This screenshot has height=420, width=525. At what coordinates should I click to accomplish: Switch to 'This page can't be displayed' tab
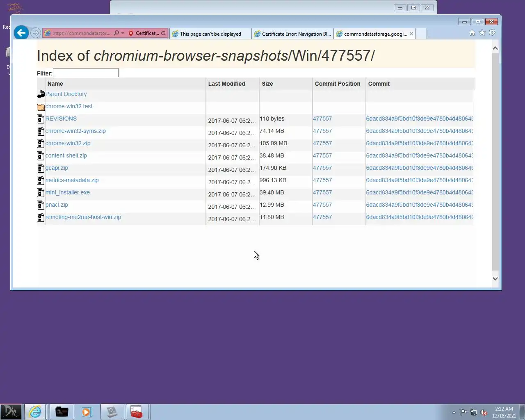click(x=210, y=34)
